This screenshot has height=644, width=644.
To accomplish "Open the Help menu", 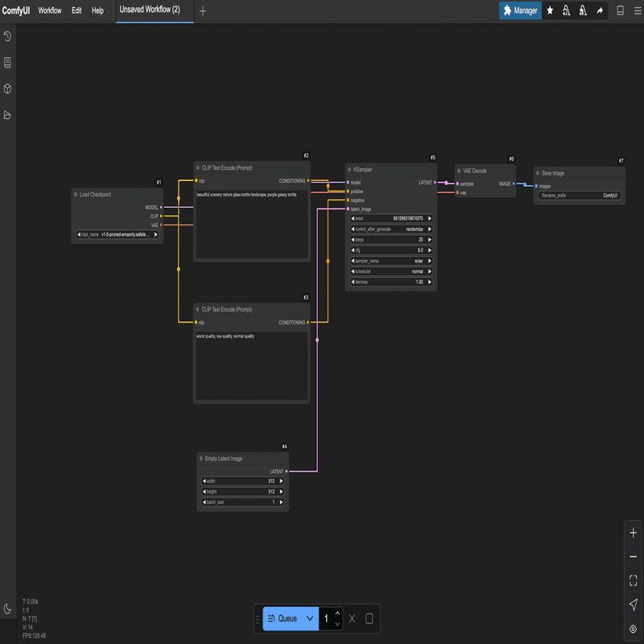I will tap(97, 10).
